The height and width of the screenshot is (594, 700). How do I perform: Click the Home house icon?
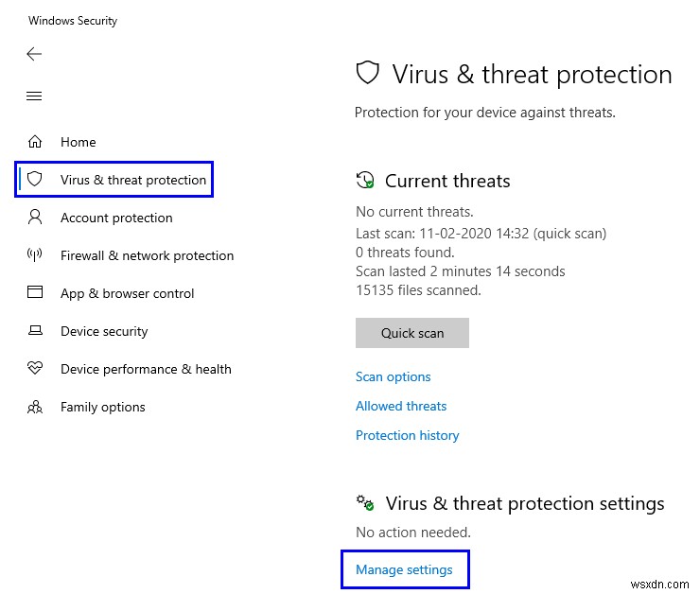(x=35, y=142)
